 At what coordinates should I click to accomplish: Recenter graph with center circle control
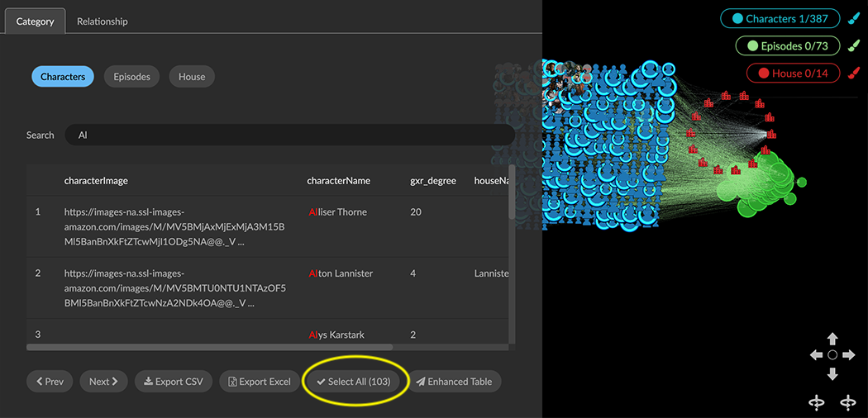(x=832, y=355)
